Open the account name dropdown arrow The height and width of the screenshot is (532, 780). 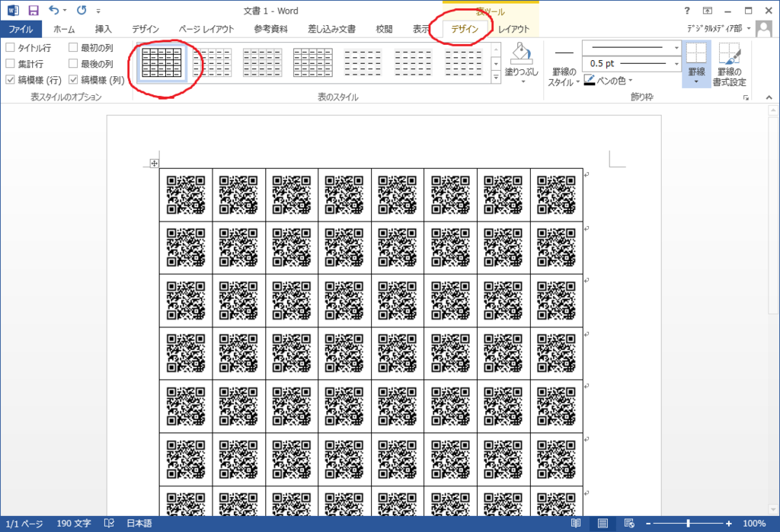(748, 28)
